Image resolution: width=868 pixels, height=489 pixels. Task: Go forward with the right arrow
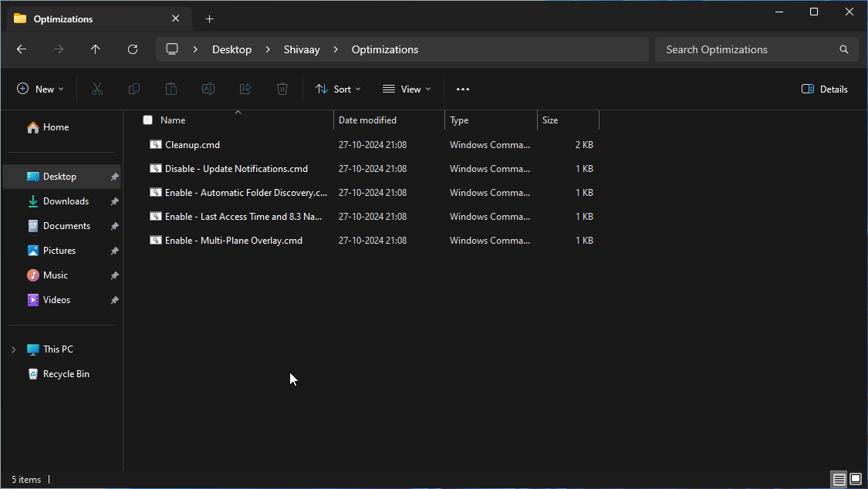point(58,49)
